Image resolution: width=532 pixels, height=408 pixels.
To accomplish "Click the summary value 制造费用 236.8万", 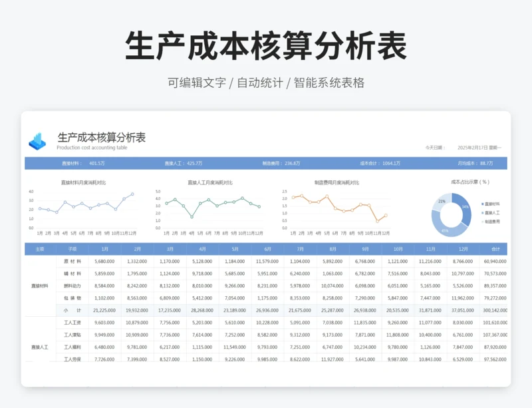I will (281, 164).
